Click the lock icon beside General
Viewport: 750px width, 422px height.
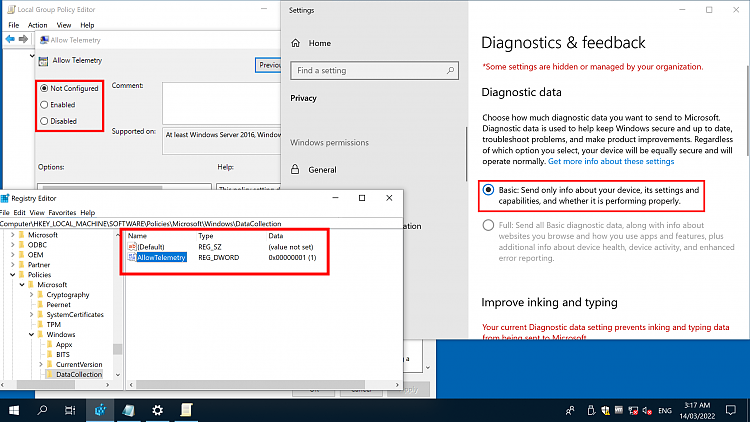coord(295,169)
